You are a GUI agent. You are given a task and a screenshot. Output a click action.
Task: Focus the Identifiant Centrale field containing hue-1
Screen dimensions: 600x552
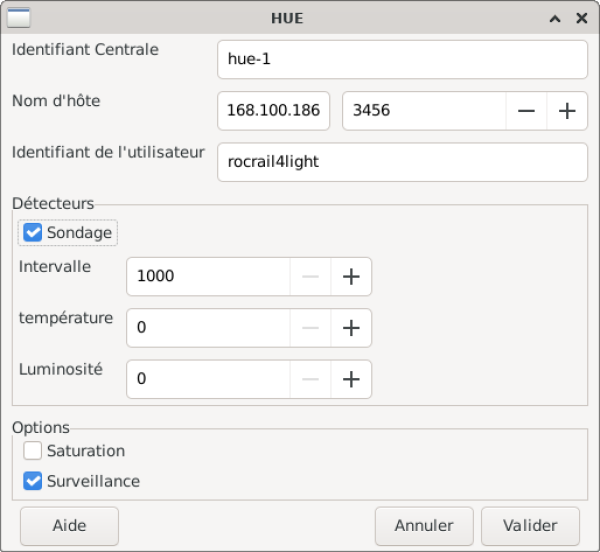pos(401,59)
